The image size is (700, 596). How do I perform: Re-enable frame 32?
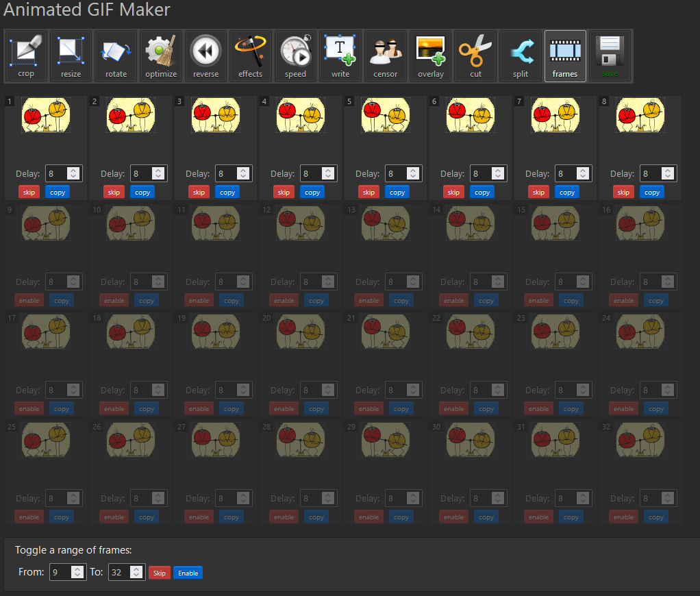623,517
